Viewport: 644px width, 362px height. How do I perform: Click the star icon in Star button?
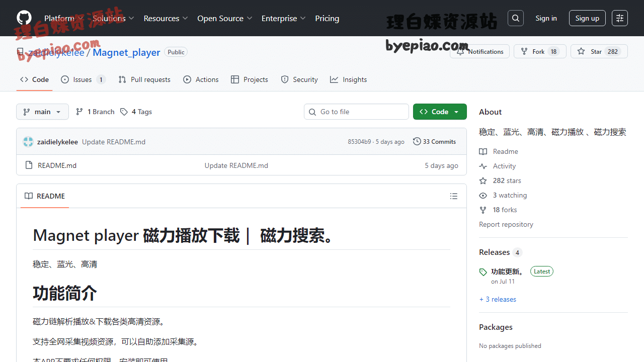click(x=581, y=51)
